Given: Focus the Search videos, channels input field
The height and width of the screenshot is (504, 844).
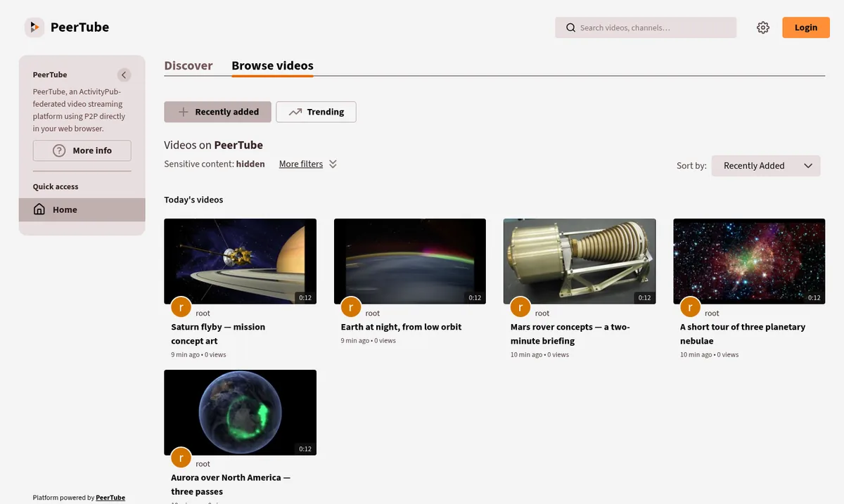Looking at the screenshot, I should [646, 27].
